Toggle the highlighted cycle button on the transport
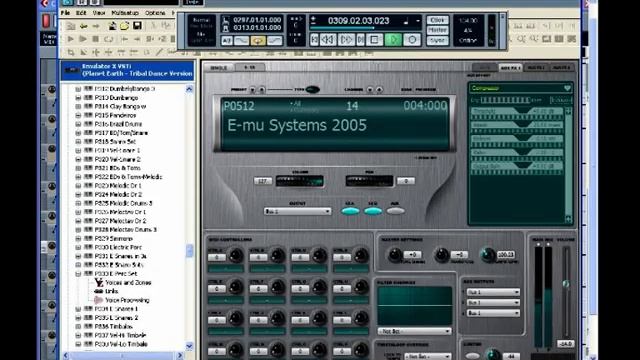This screenshot has width=640, height=360. (258, 40)
